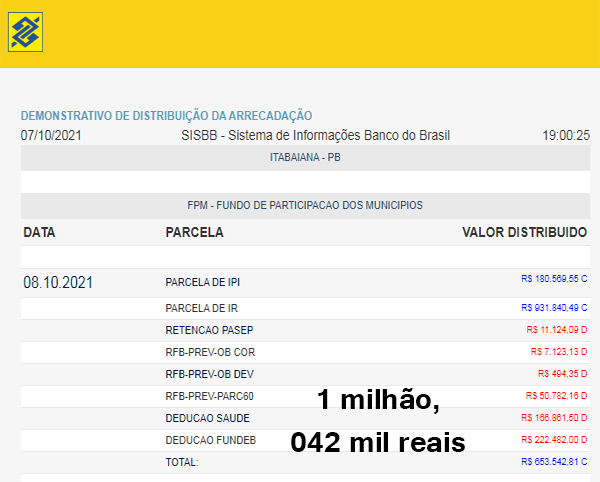
Task: Select the heading "DEMONSTRATIVO DE DISTRIBUIÇÃO DA ARRECADAÇÃO"
Action: click(166, 116)
